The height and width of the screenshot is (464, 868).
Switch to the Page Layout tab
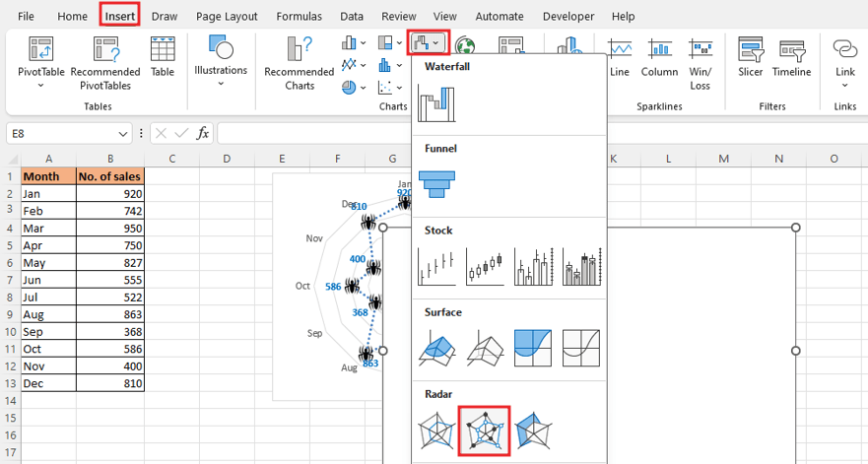coord(227,16)
